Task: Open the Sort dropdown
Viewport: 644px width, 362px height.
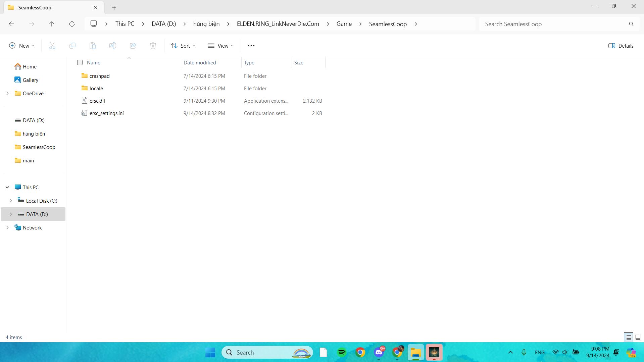Action: tap(183, 46)
